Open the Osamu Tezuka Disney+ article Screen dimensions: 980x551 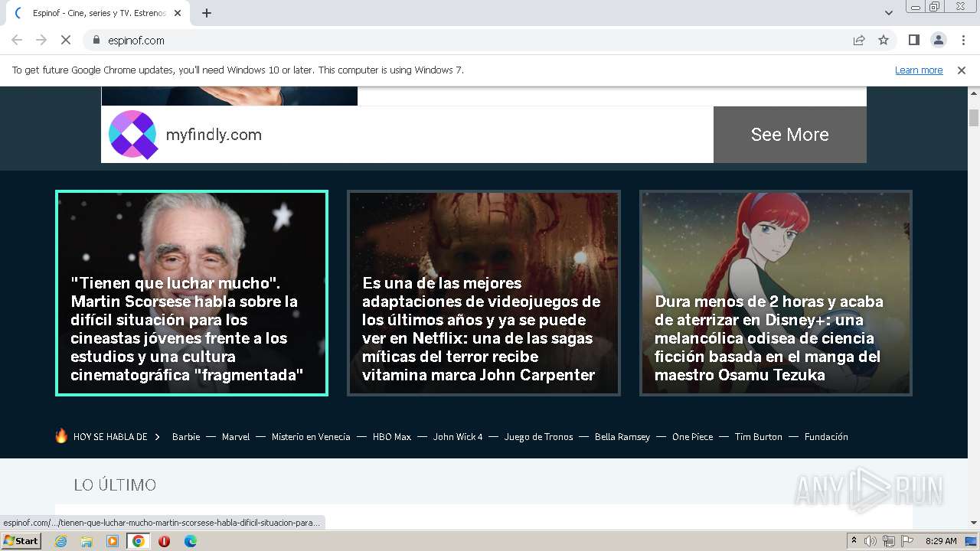click(776, 293)
